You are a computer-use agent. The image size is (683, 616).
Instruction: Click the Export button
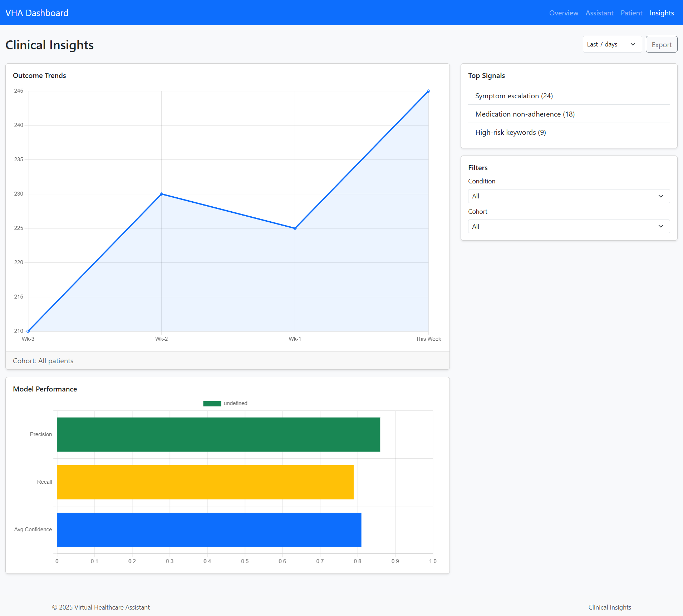(x=661, y=45)
